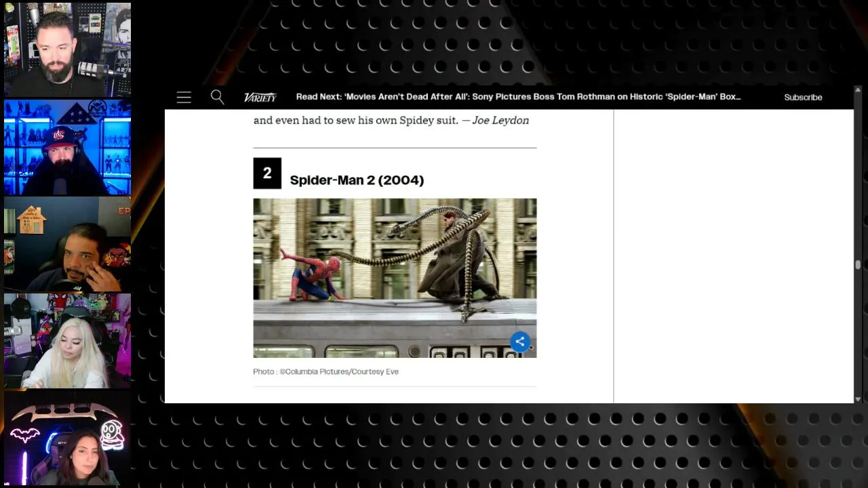Viewport: 868px width, 488px height.
Task: Click the Joe Leydon author byline
Action: point(500,120)
